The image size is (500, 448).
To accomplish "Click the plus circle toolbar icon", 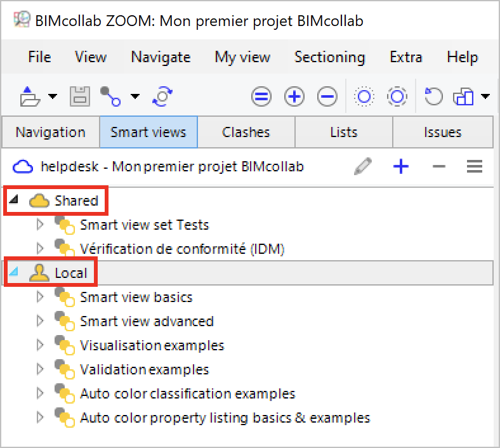I will click(x=294, y=97).
